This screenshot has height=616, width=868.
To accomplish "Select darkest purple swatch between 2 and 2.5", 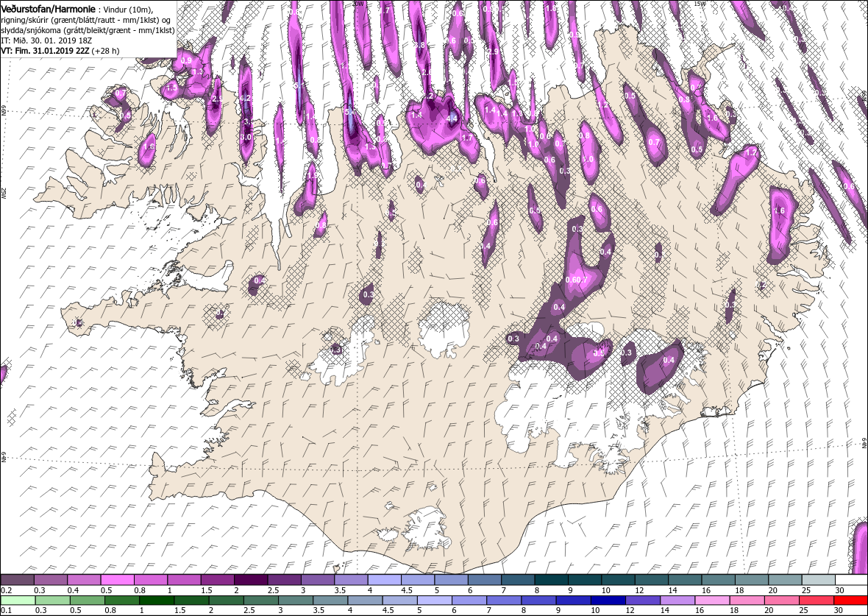I will [x=250, y=579].
